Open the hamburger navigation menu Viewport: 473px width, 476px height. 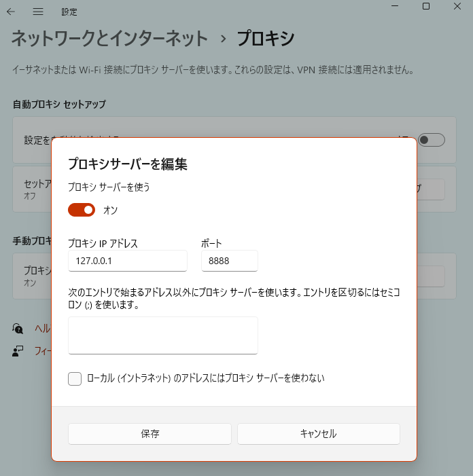point(38,12)
